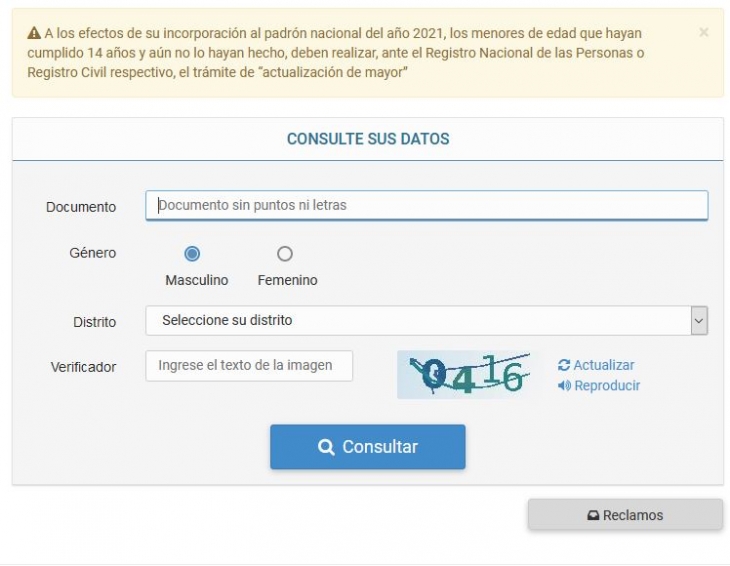Screen dimensions: 730x566
Task: Click the magnifier icon on the Consultar button
Action: click(x=326, y=447)
